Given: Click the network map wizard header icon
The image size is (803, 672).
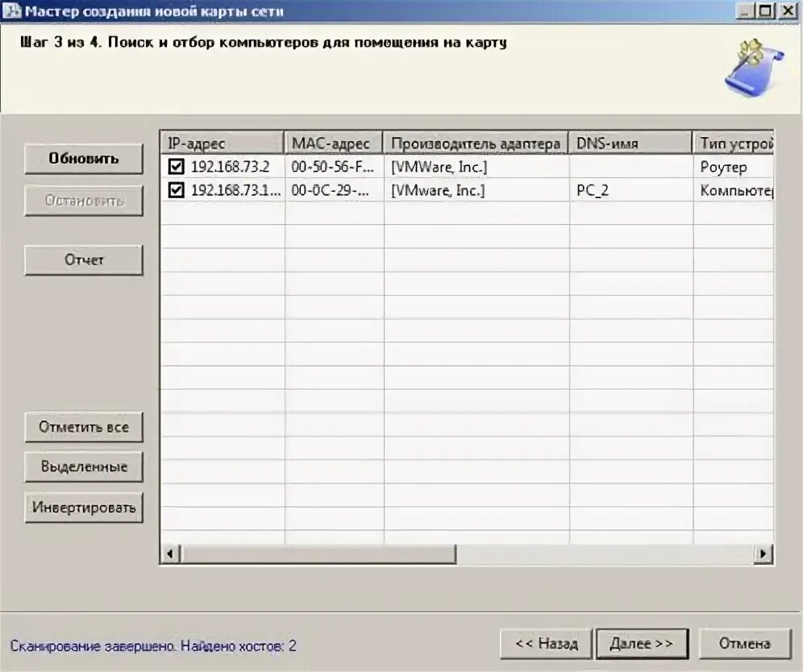Looking at the screenshot, I should pos(754,68).
